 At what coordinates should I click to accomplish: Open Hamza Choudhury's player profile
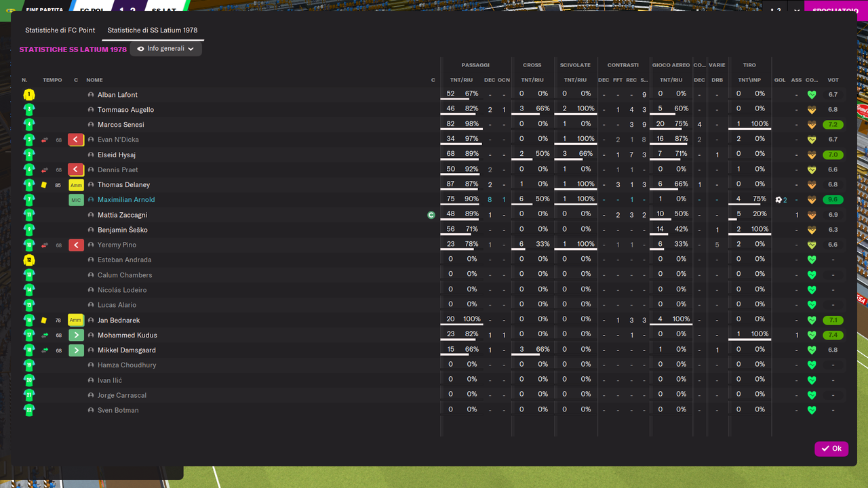127,365
